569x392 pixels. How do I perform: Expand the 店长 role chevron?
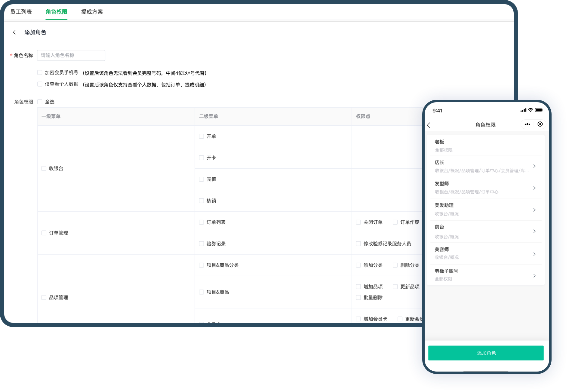pos(534,166)
